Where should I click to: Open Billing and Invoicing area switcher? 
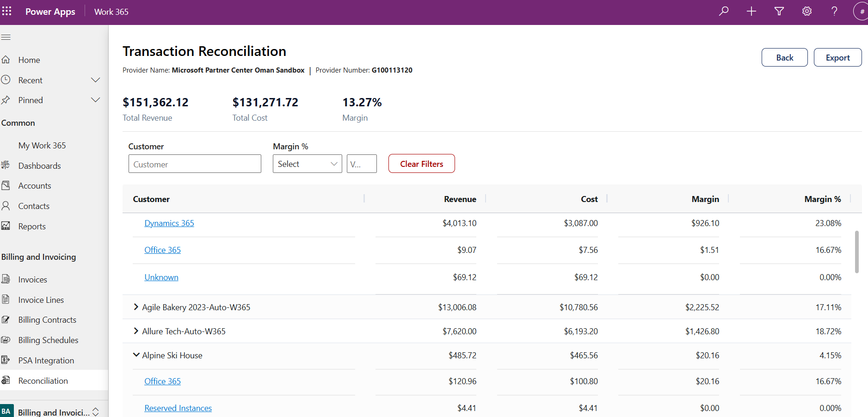54,411
